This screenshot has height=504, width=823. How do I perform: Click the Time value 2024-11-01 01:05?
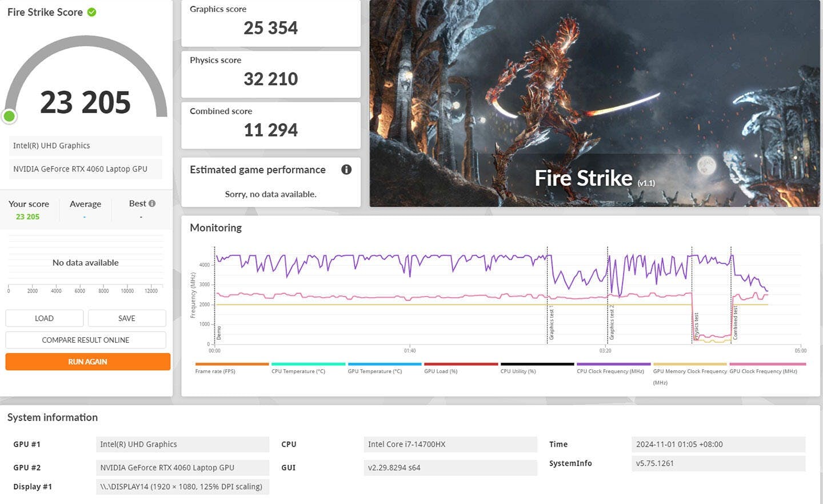718,445
